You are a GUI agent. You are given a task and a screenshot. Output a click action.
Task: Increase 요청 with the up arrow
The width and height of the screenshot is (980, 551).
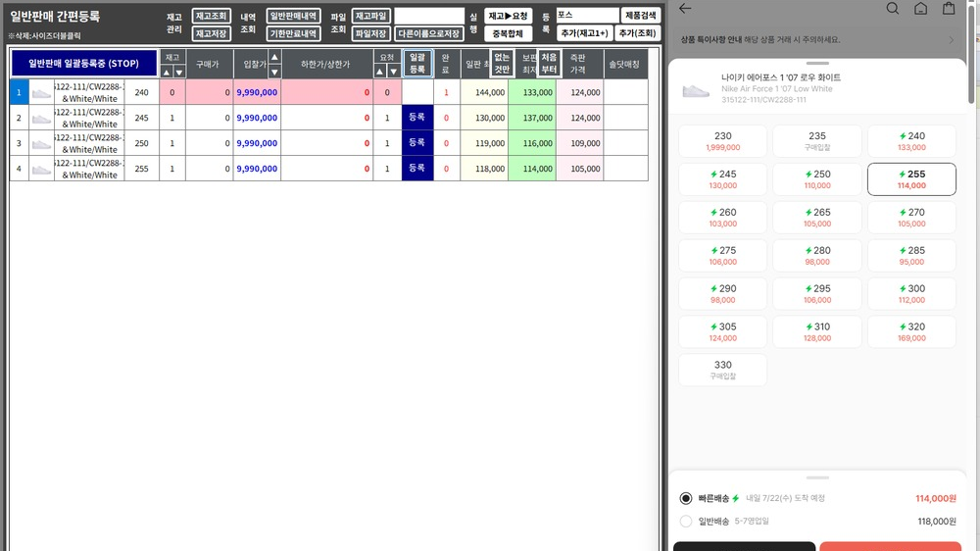pyautogui.click(x=380, y=72)
